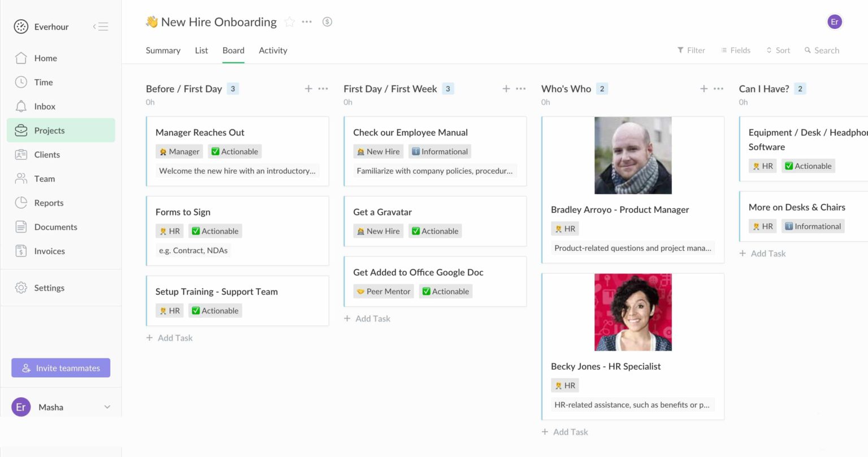This screenshot has width=868, height=457.
Task: Open Search in the toolbar
Action: [821, 50]
